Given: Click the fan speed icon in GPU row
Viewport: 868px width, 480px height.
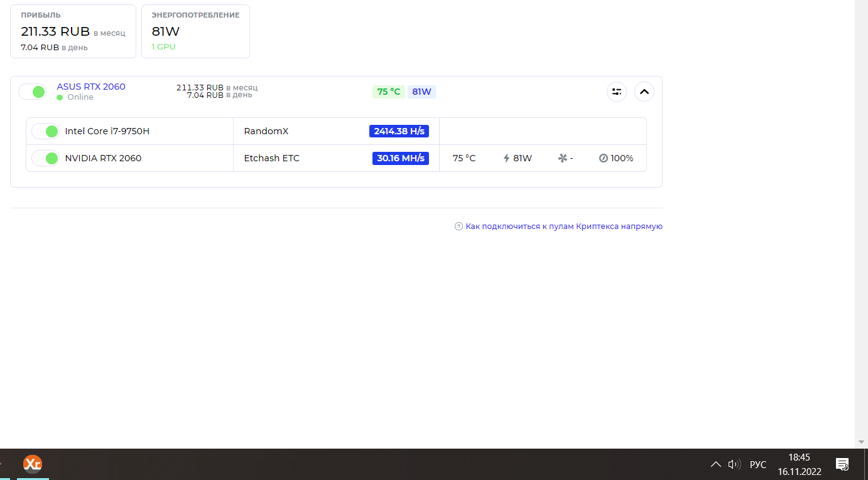Looking at the screenshot, I should (562, 158).
